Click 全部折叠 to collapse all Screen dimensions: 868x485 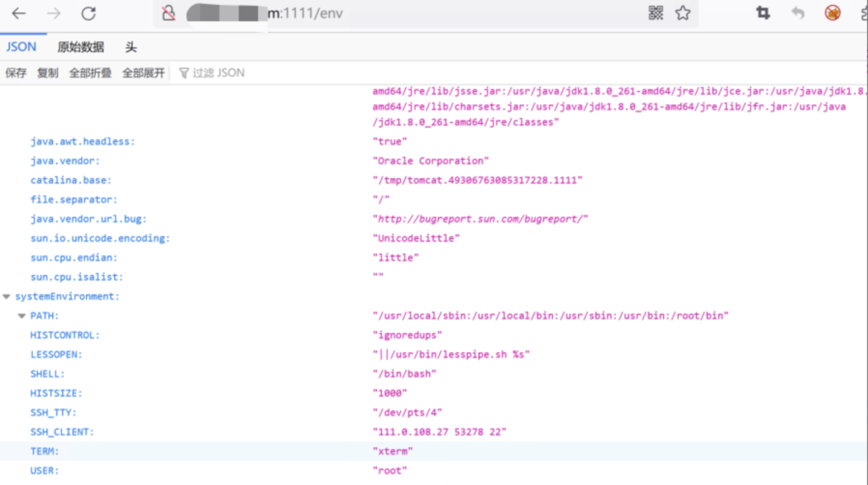pyautogui.click(x=90, y=73)
